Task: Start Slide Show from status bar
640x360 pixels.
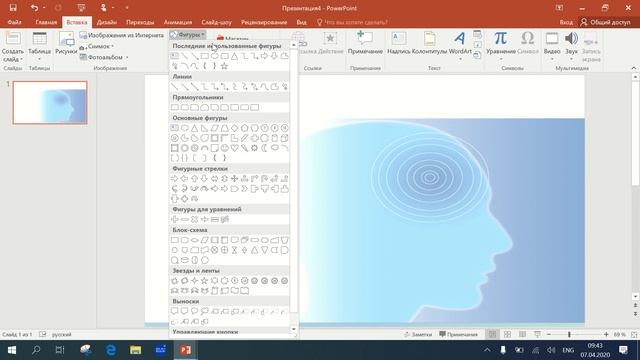Action: (538, 334)
